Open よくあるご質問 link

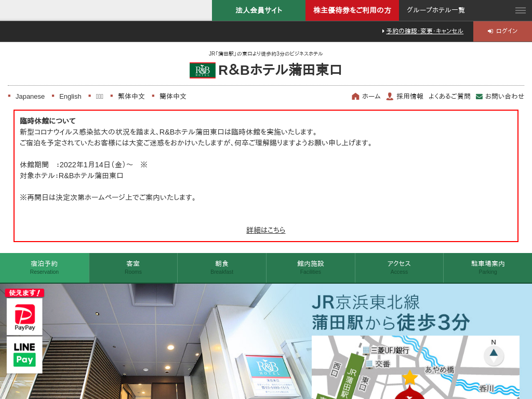[x=449, y=96]
